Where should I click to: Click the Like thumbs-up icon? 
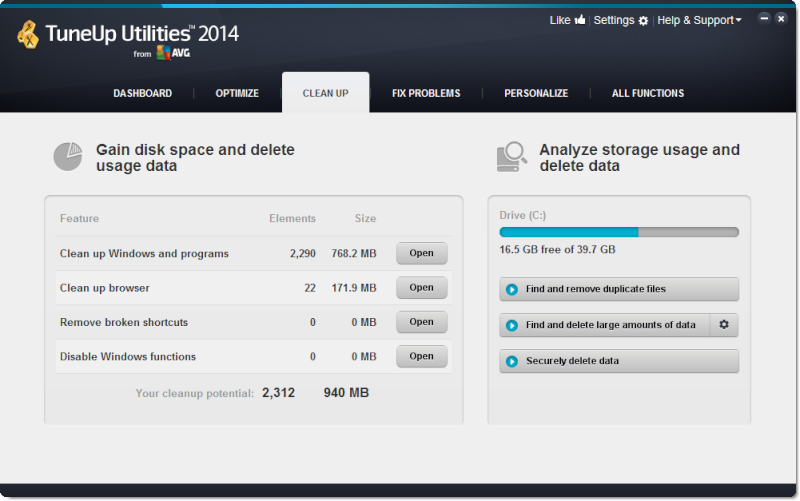(x=580, y=20)
